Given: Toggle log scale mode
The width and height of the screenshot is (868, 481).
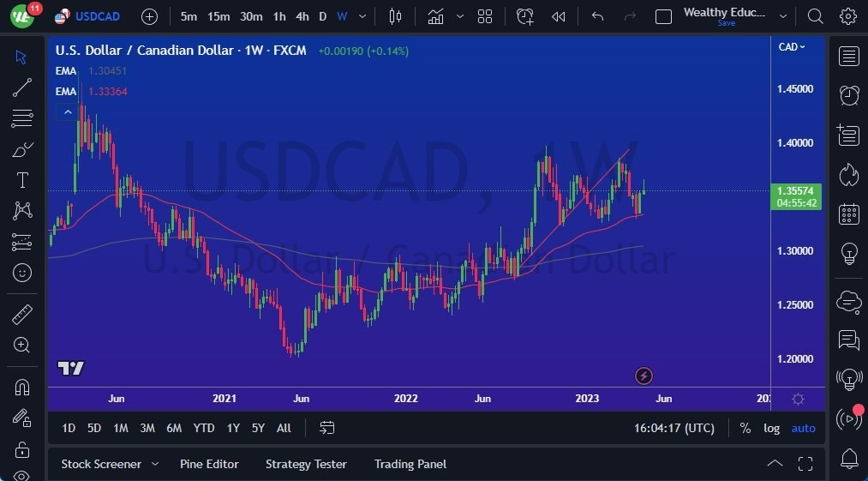Looking at the screenshot, I should tap(772, 428).
